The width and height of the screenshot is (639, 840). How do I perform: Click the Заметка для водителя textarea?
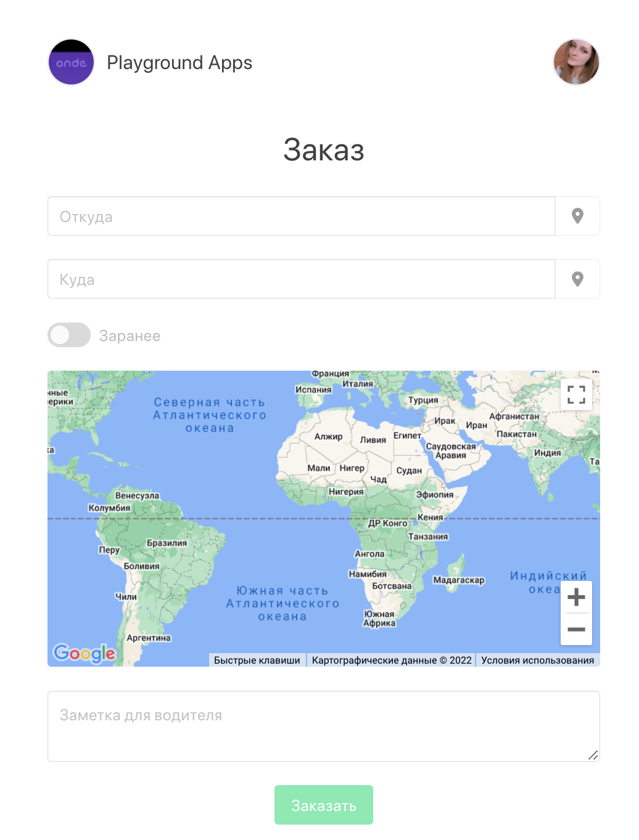[x=323, y=726]
